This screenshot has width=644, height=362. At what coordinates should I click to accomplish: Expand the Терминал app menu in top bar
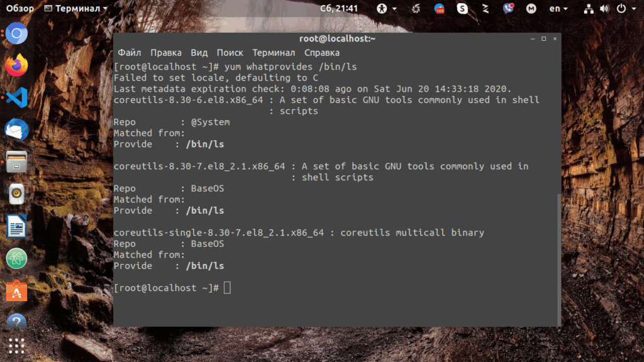[x=76, y=8]
